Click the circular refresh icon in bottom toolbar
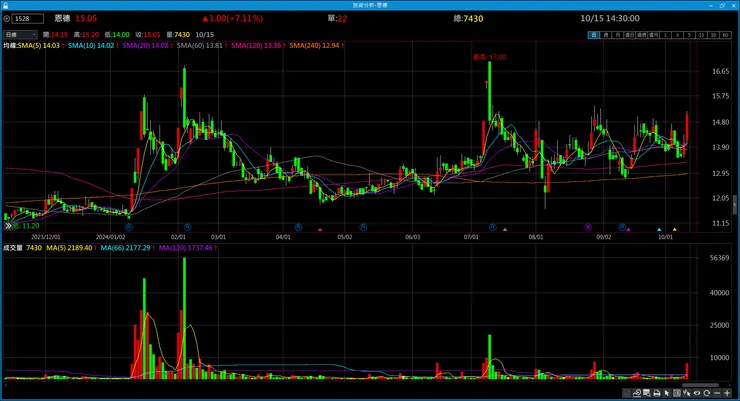The height and width of the screenshot is (401, 740). (x=706, y=393)
